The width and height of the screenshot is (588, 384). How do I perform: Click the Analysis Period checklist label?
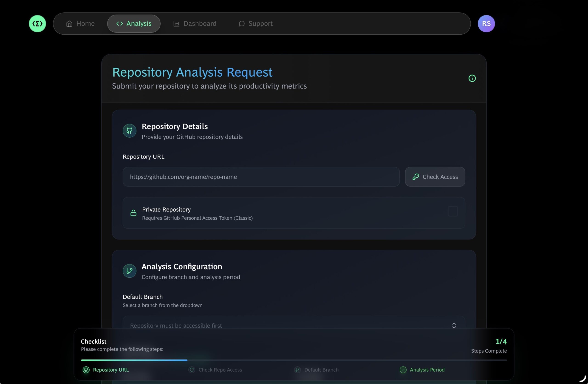click(427, 370)
